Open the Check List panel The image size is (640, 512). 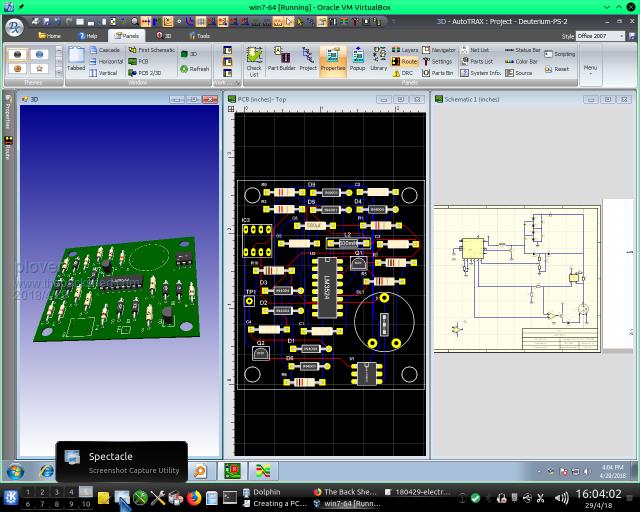[253, 62]
